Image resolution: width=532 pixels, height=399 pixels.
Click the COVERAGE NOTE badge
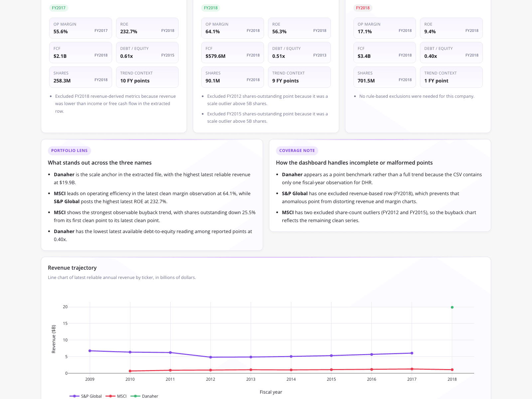tap(297, 151)
